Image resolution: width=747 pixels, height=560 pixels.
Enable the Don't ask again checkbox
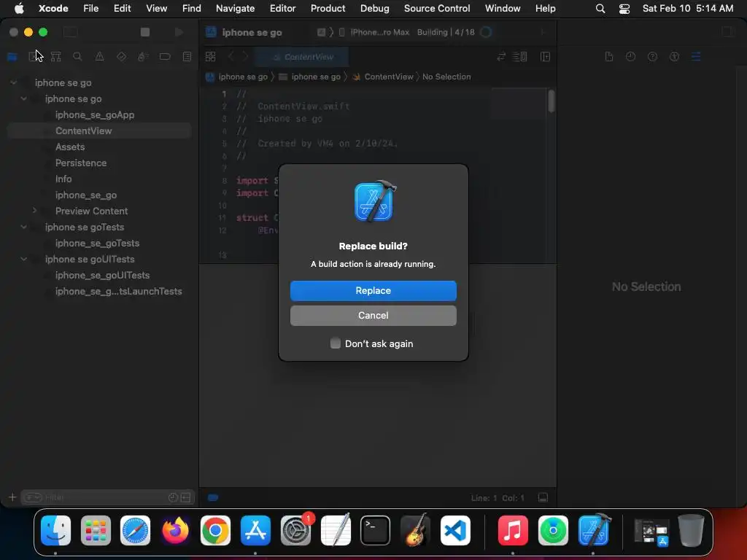click(x=336, y=343)
